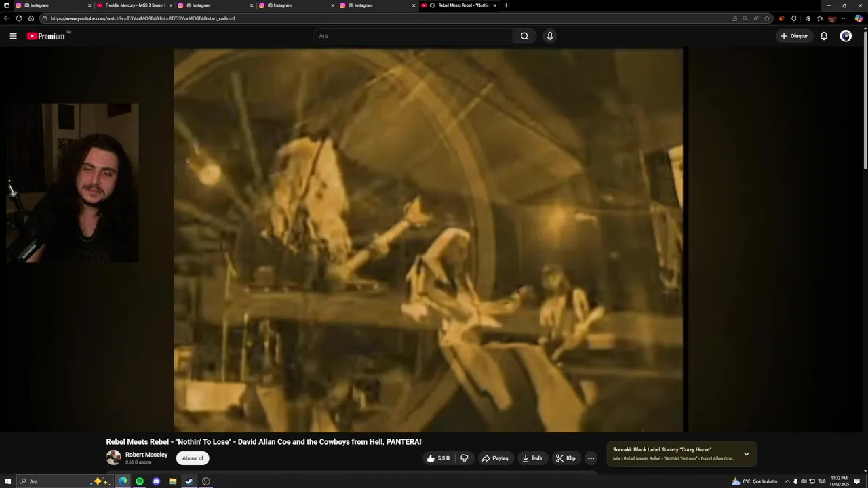This screenshot has width=868, height=488.
Task: Open the Windows notification center
Action: 857,481
